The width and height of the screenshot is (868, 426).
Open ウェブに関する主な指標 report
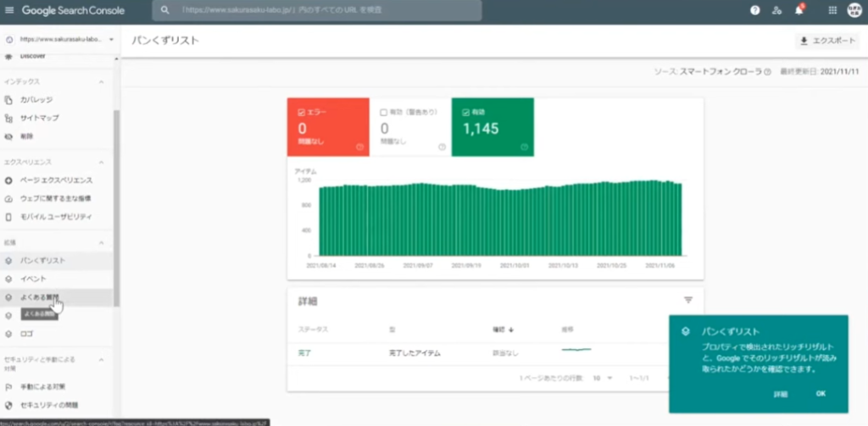tap(57, 199)
